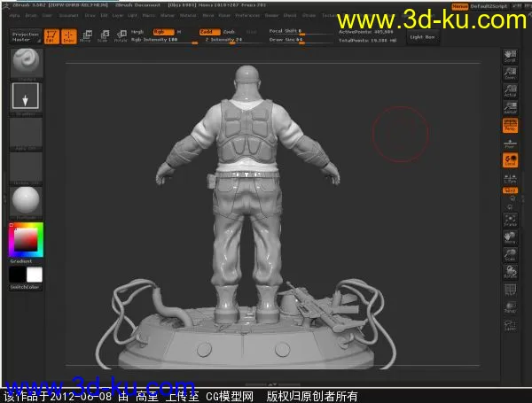Open the stroke type selector
532x403 pixels.
[x=26, y=97]
